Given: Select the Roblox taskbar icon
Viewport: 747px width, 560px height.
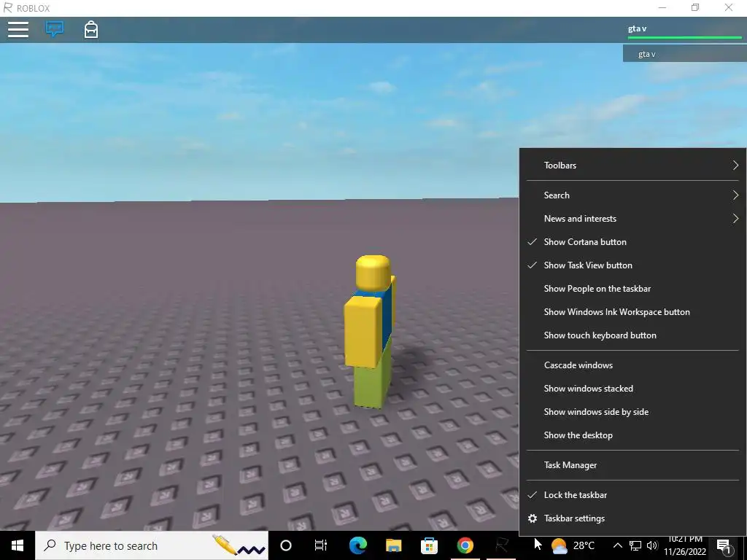Looking at the screenshot, I should pyautogui.click(x=500, y=545).
